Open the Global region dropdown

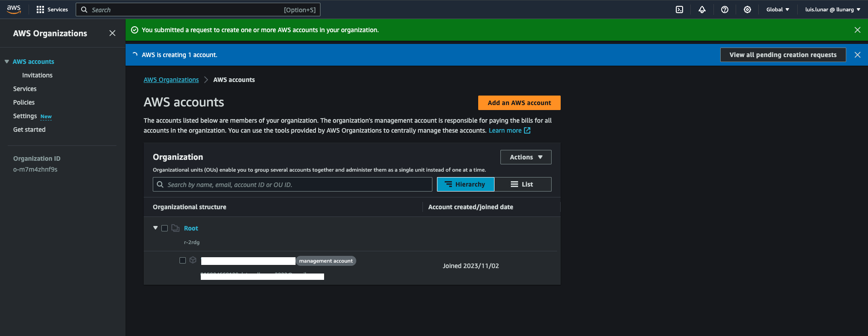coord(778,10)
